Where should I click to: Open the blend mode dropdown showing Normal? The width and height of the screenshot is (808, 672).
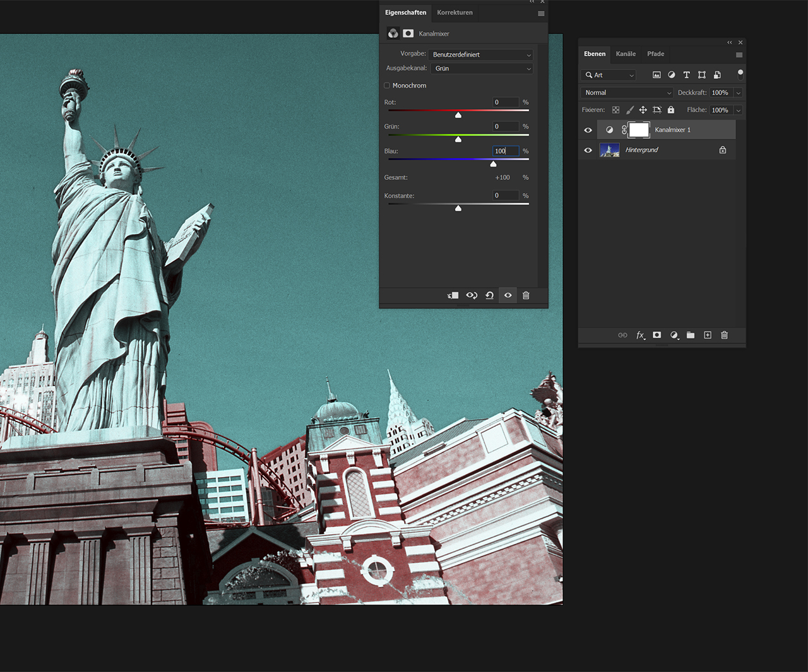tap(627, 93)
